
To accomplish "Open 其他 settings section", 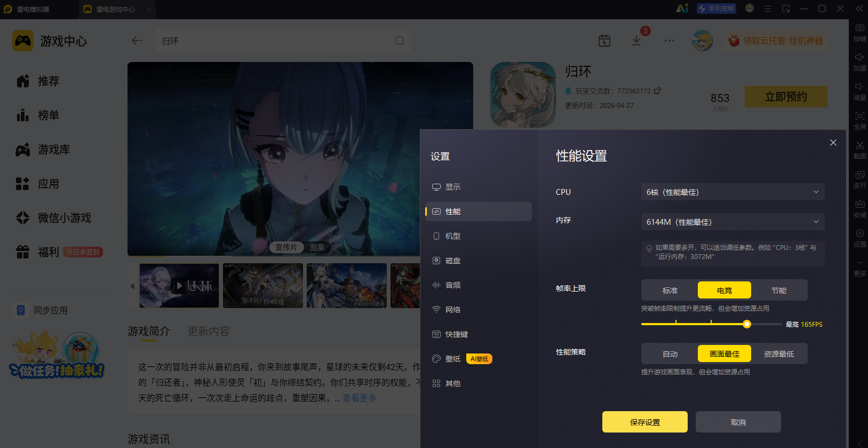I will coord(479,383).
